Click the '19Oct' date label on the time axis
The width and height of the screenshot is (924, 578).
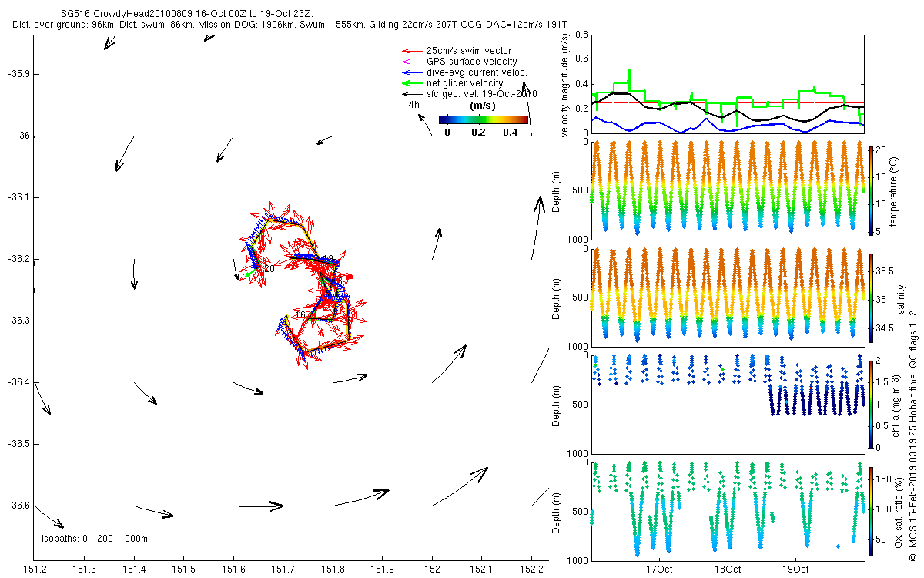pos(795,570)
